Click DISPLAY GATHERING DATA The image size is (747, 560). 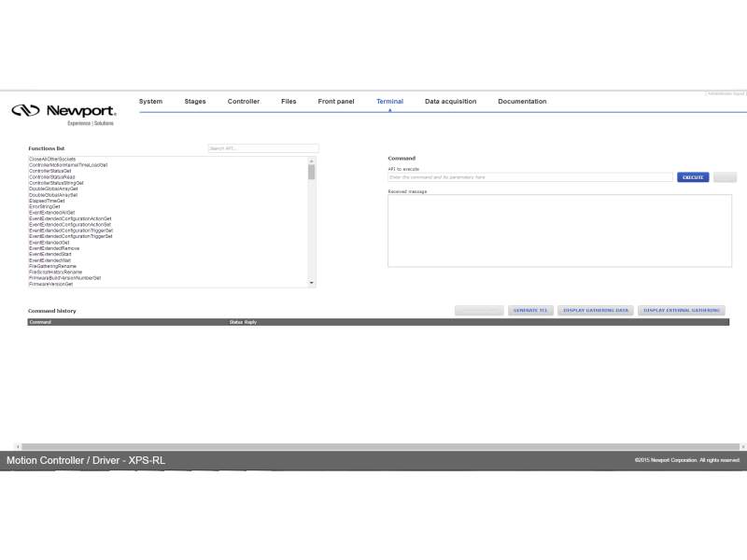tap(595, 310)
